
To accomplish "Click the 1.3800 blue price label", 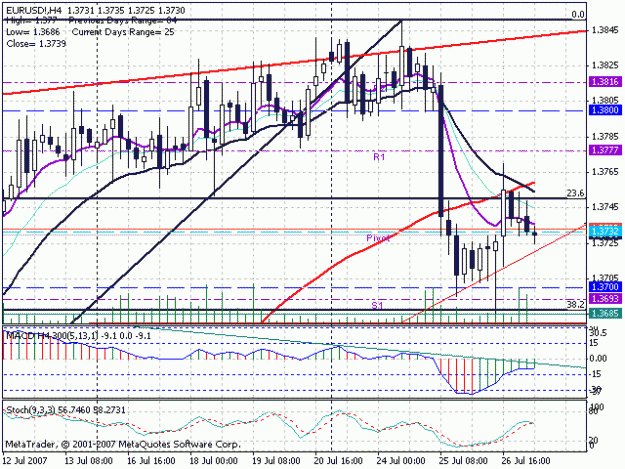I will [605, 110].
